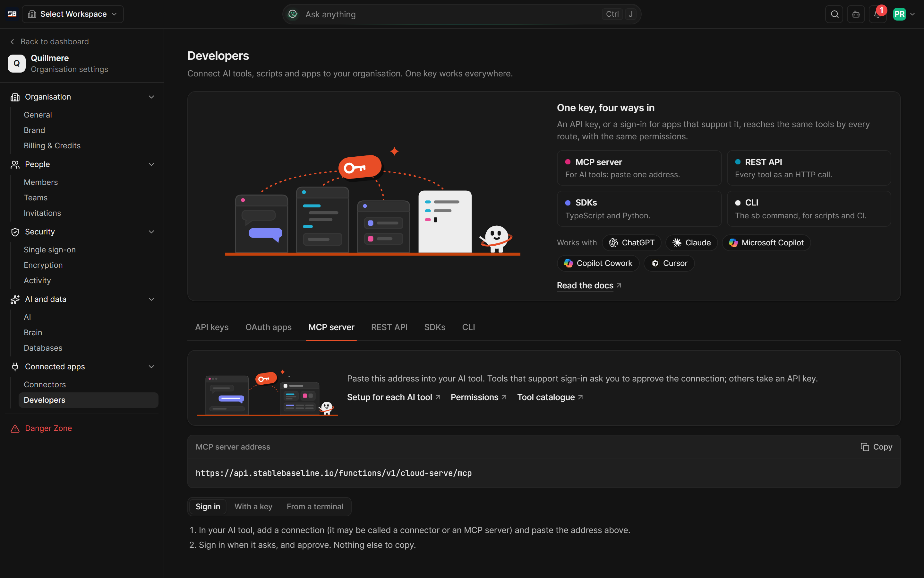The width and height of the screenshot is (924, 578).
Task: Open Connectors page
Action: click(x=45, y=385)
